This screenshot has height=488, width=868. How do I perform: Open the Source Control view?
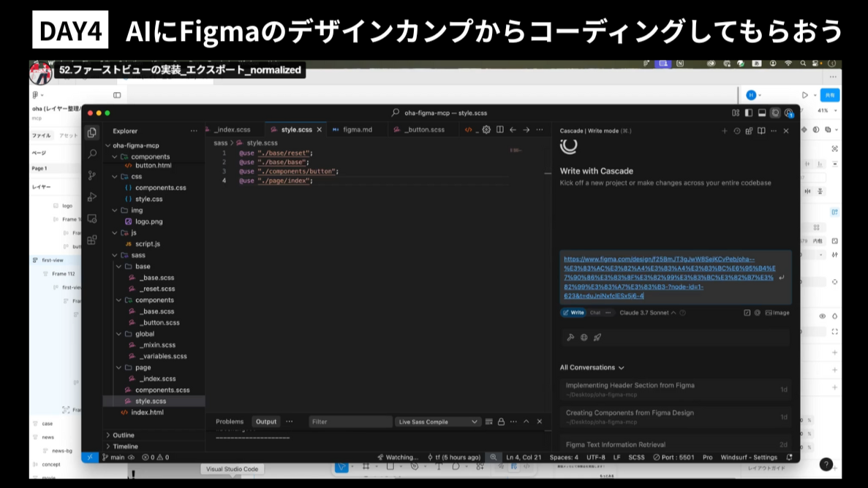point(92,175)
